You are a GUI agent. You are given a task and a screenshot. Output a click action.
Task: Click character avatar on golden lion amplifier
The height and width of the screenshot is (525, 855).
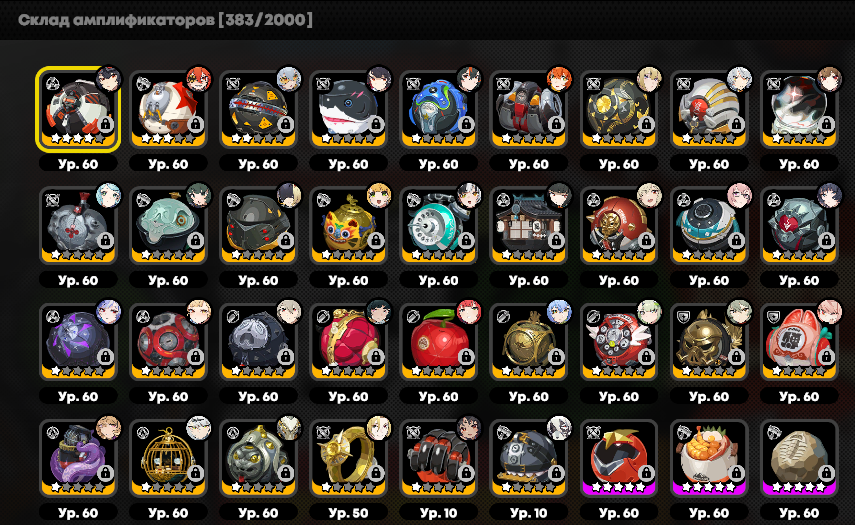coord(379,196)
